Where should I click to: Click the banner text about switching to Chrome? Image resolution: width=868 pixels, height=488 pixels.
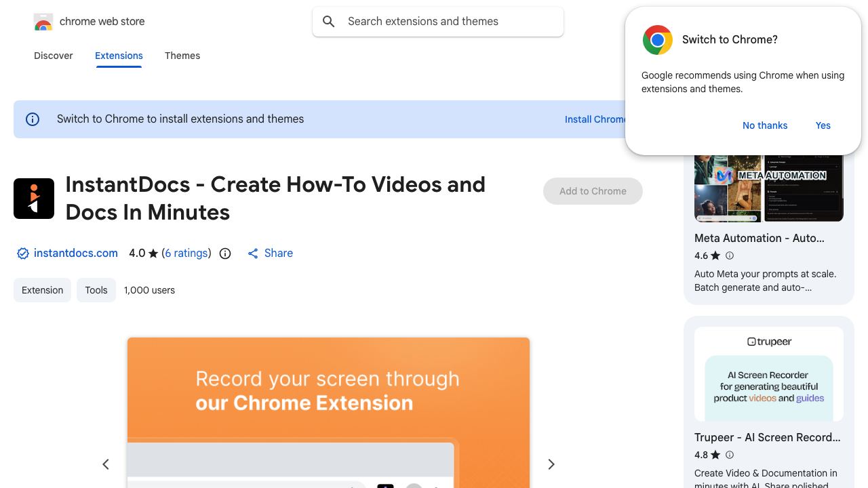pyautogui.click(x=180, y=119)
